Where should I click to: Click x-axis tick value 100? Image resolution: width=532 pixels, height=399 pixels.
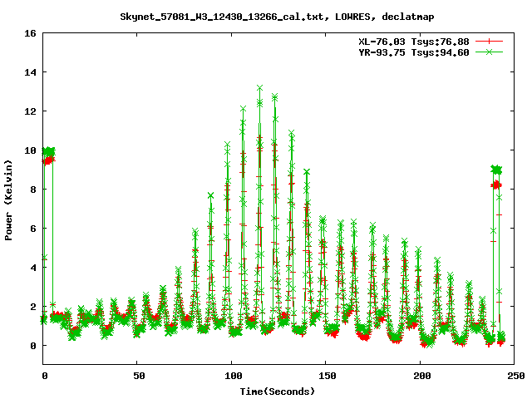(234, 376)
